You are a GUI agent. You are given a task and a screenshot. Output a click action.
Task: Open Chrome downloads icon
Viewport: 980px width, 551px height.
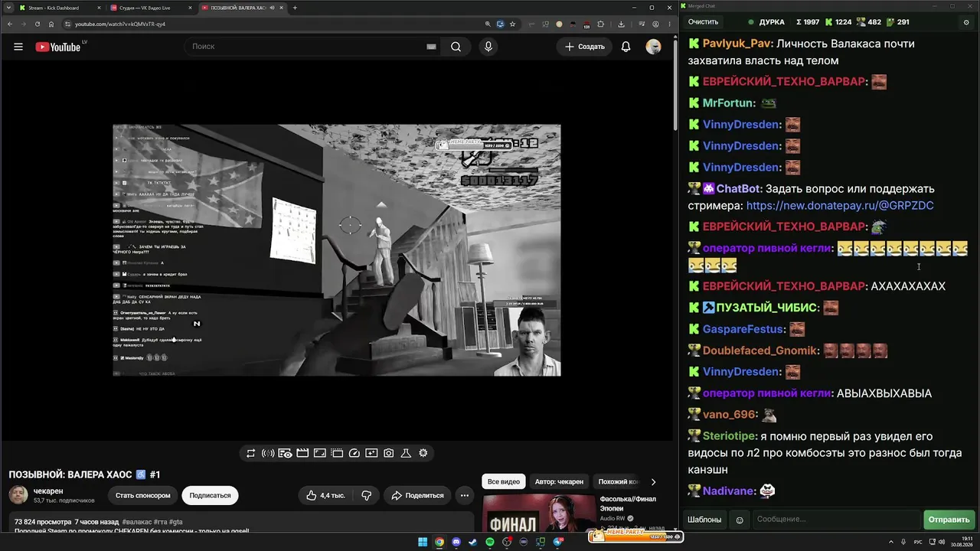(x=621, y=24)
